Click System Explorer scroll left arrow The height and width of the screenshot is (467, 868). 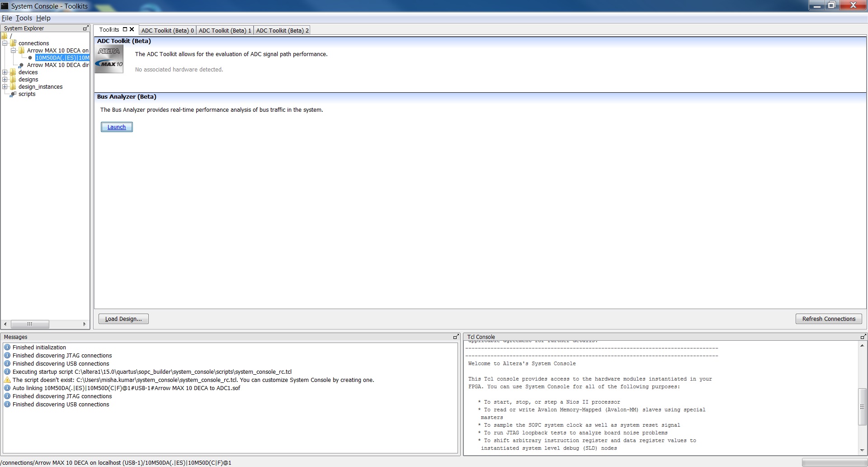pos(5,324)
